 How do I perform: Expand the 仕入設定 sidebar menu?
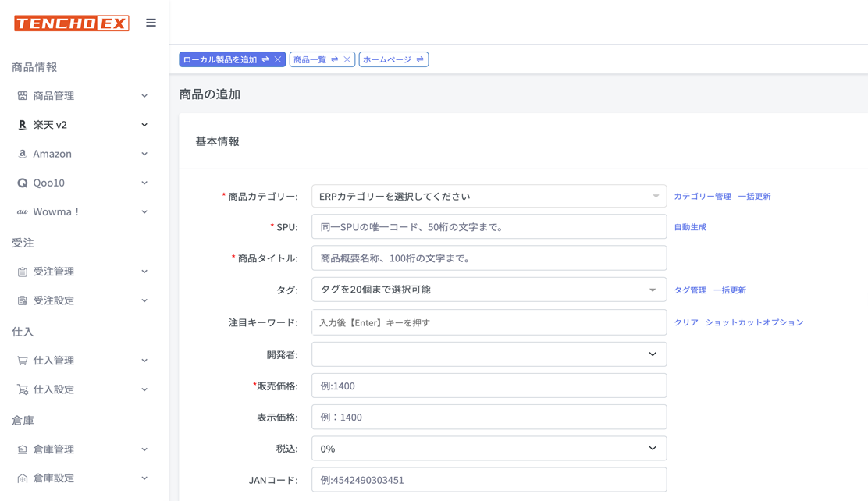tap(144, 389)
